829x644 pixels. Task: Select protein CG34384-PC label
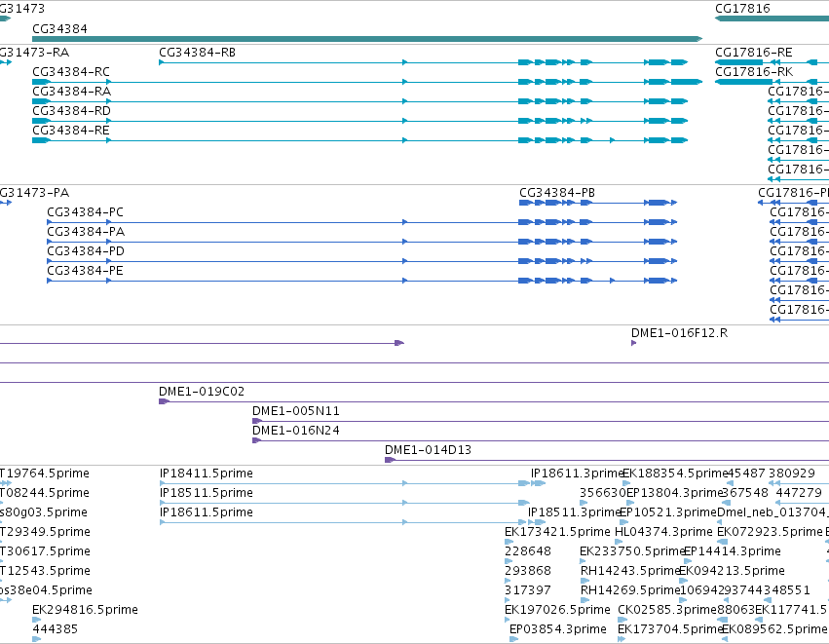pos(85,212)
